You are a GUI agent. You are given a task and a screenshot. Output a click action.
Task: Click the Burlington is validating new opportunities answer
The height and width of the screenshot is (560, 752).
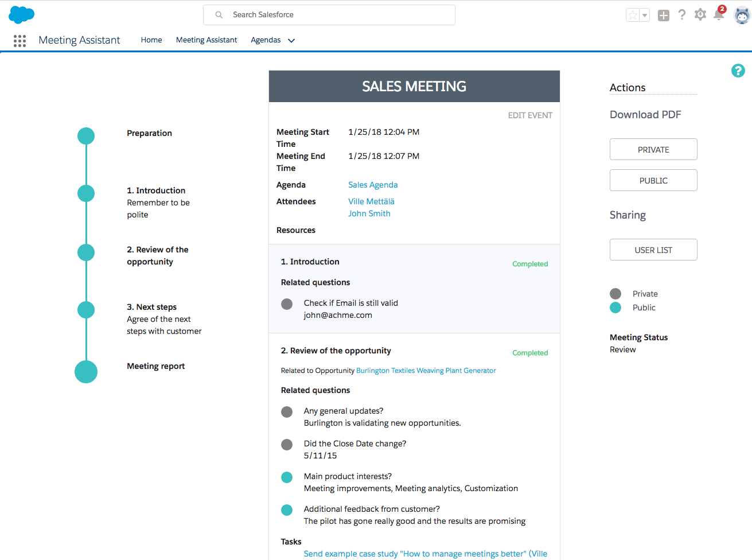point(382,423)
